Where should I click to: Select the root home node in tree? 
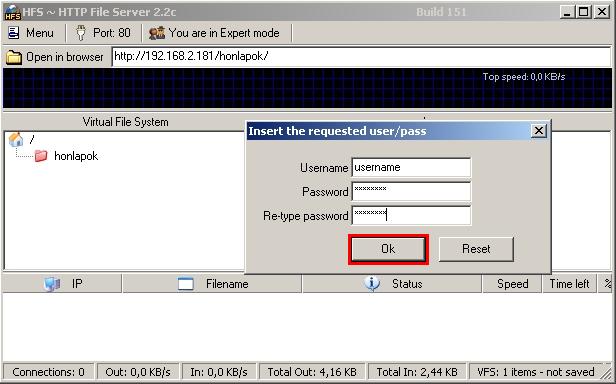pyautogui.click(x=22, y=140)
